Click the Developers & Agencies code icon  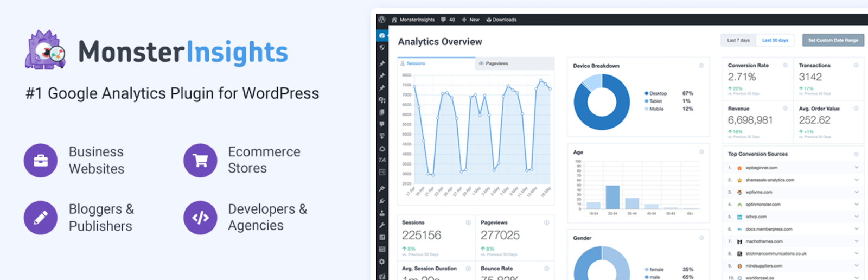[200, 218]
